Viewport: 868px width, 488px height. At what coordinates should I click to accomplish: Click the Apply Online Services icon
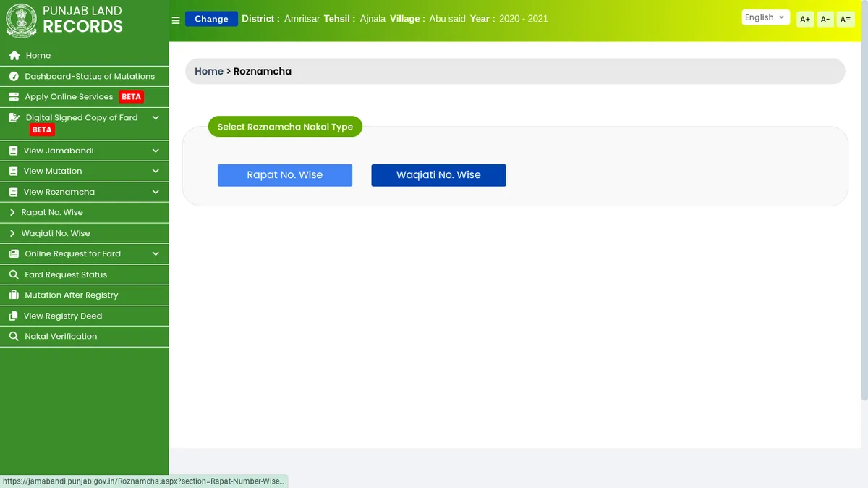14,97
